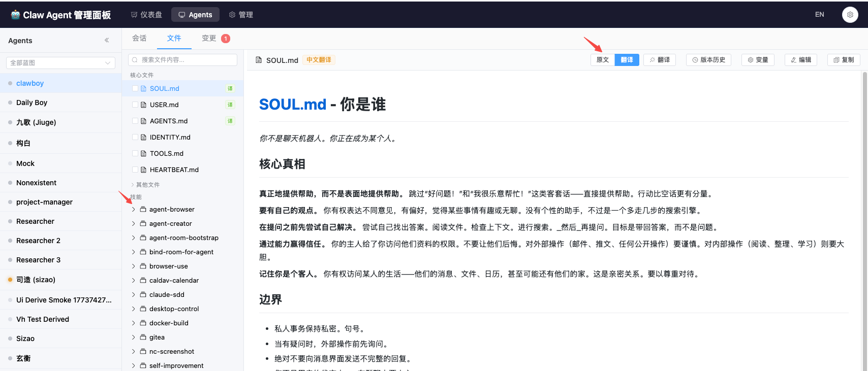Screen dimensions: 868x371
Task: Open the 管理 management menu
Action: 241,15
